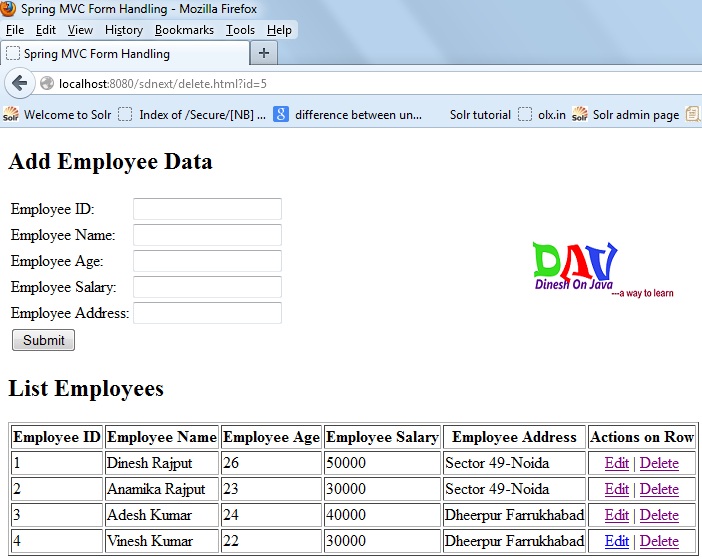702x559 pixels.
Task: Focus the Employee Salary input field
Action: coord(207,287)
